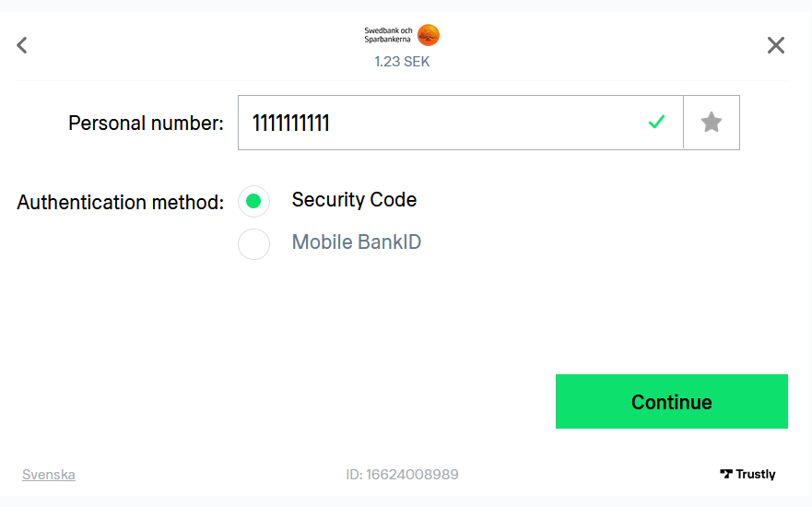Click the orange Swedbank oak tree logo

(429, 35)
